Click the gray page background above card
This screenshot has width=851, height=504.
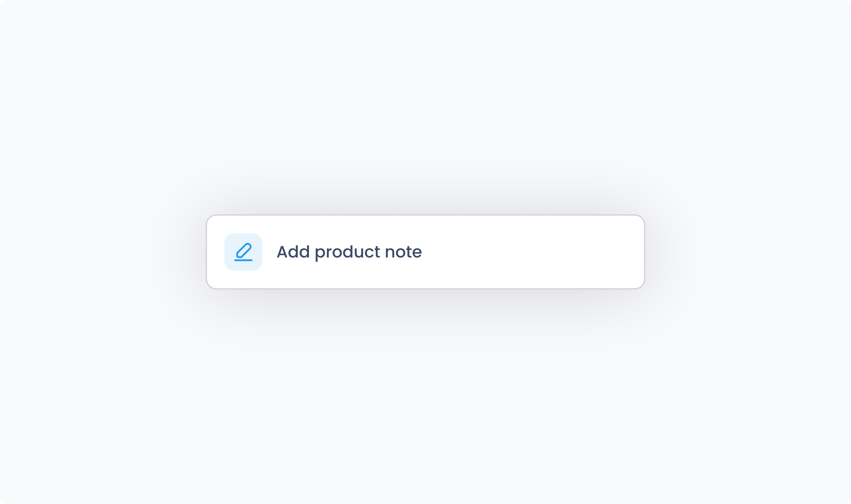coord(425,102)
